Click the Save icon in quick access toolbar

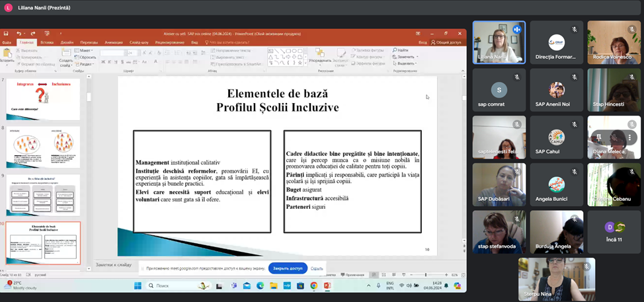tap(5, 34)
